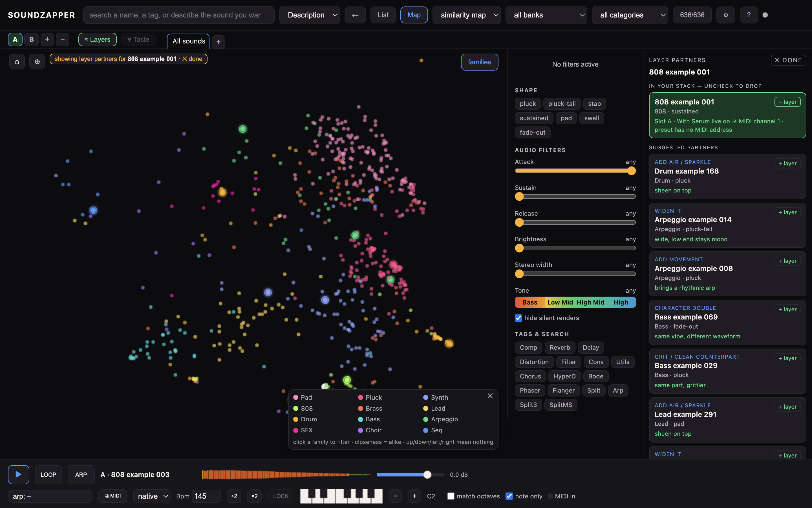Click the back arrow button in top bar
This screenshot has width=812, height=508.
[x=355, y=15]
